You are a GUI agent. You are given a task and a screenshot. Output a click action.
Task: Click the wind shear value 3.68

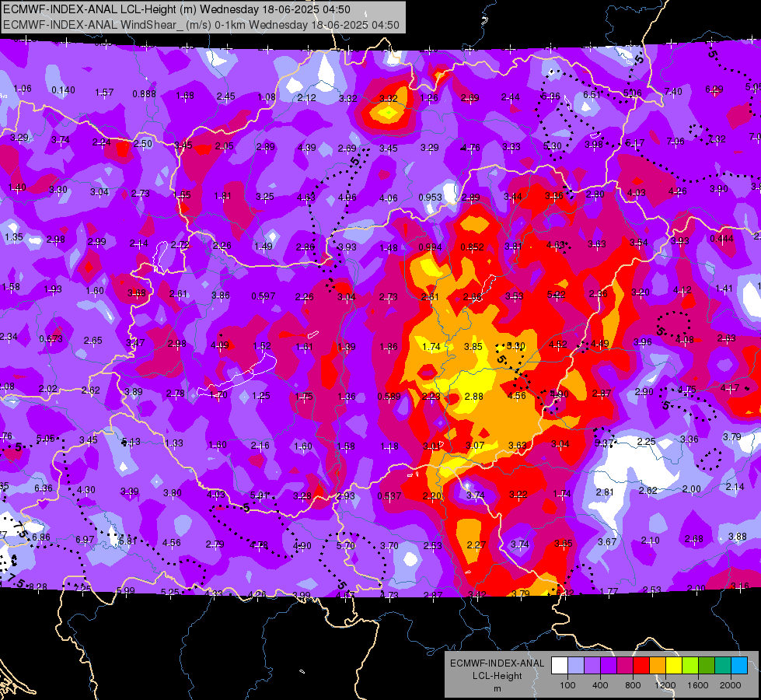(136, 293)
